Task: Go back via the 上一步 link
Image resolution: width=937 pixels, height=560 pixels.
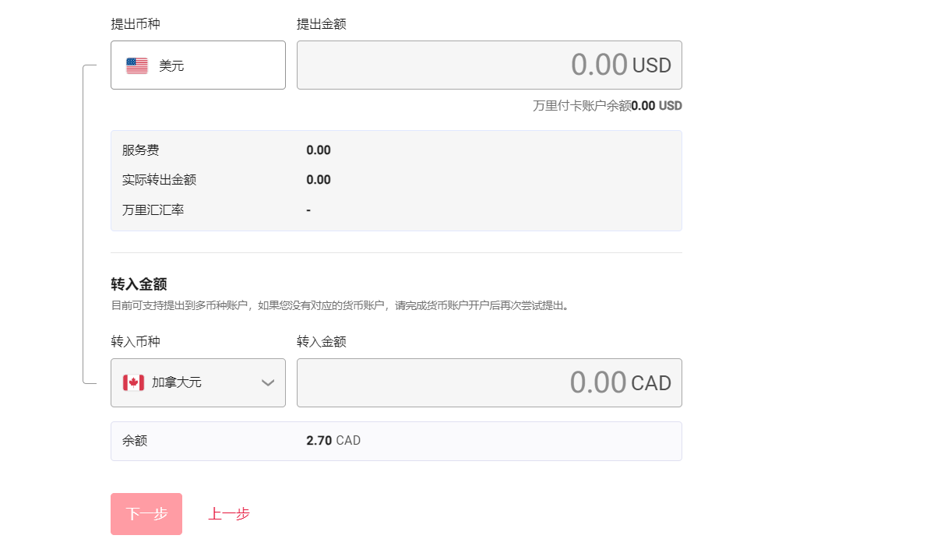Action: 229,514
